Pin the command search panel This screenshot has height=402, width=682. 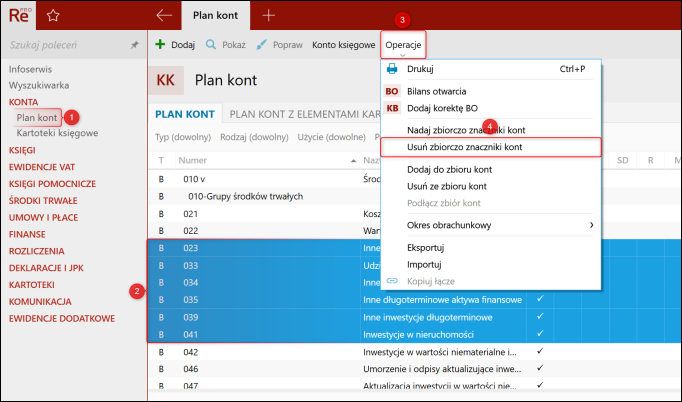pyautogui.click(x=134, y=45)
